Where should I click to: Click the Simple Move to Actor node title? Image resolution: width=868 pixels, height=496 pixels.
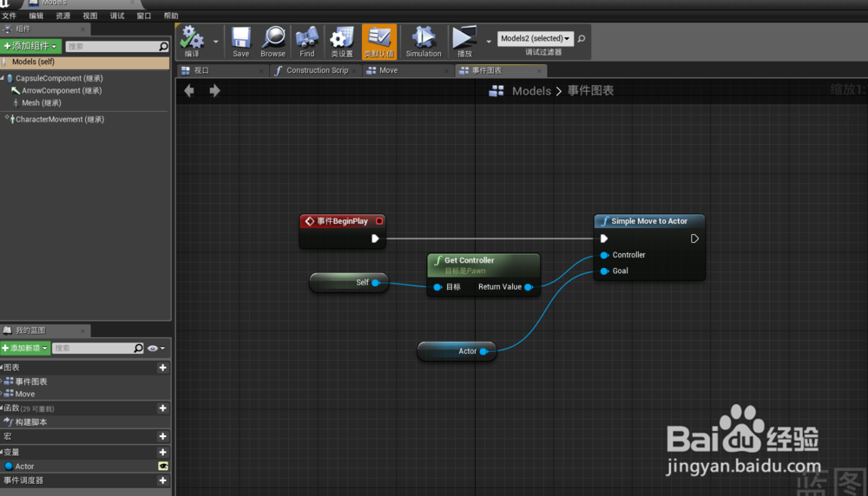tap(649, 221)
